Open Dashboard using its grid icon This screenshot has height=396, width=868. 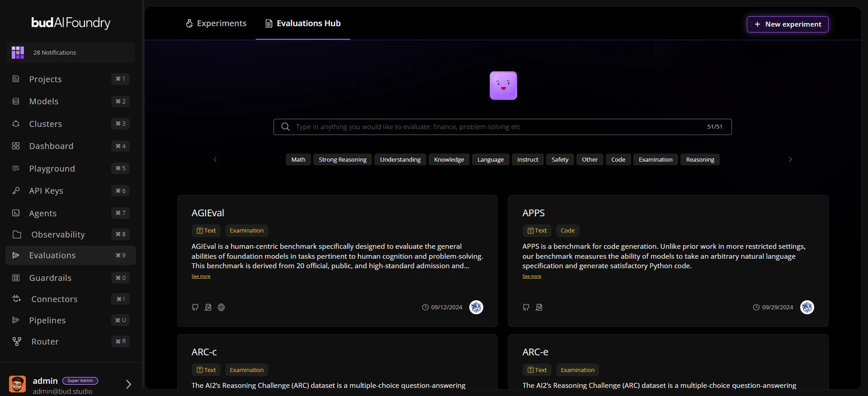pos(16,146)
